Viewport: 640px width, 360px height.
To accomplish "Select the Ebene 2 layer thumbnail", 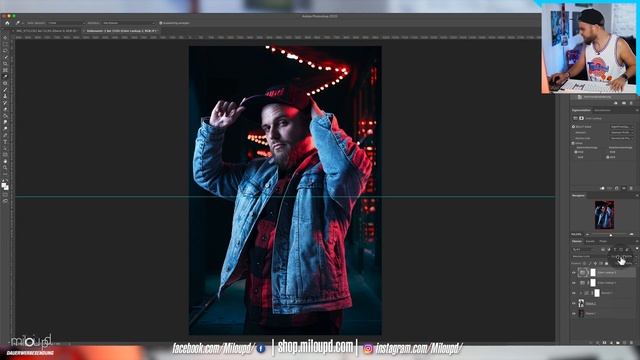I will 581,303.
